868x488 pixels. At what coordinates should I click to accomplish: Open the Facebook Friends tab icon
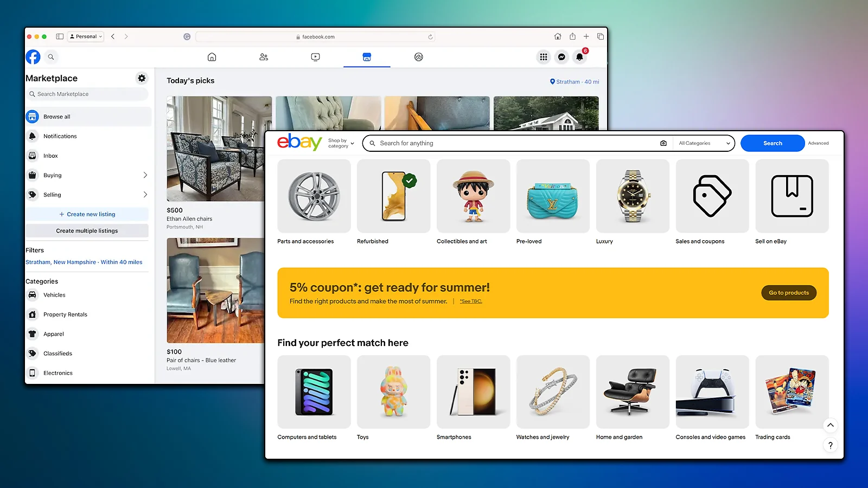(x=264, y=57)
